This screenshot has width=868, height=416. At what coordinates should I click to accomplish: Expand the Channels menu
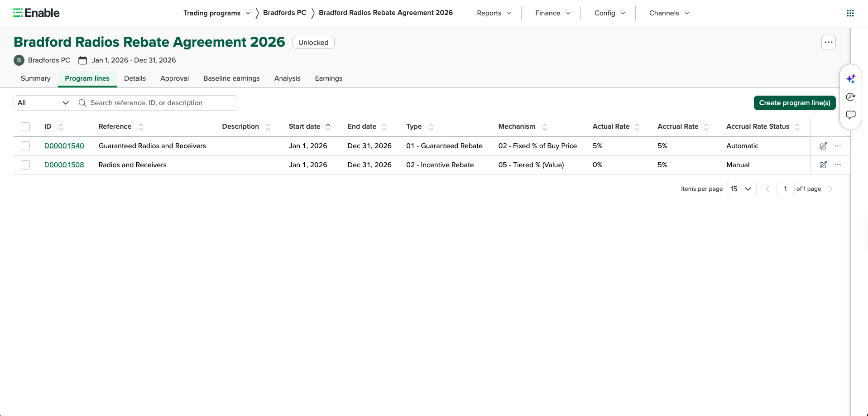(669, 13)
